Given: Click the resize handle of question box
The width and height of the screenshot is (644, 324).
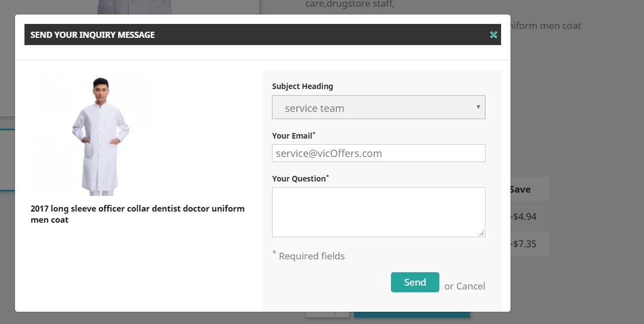Looking at the screenshot, I should 482,233.
